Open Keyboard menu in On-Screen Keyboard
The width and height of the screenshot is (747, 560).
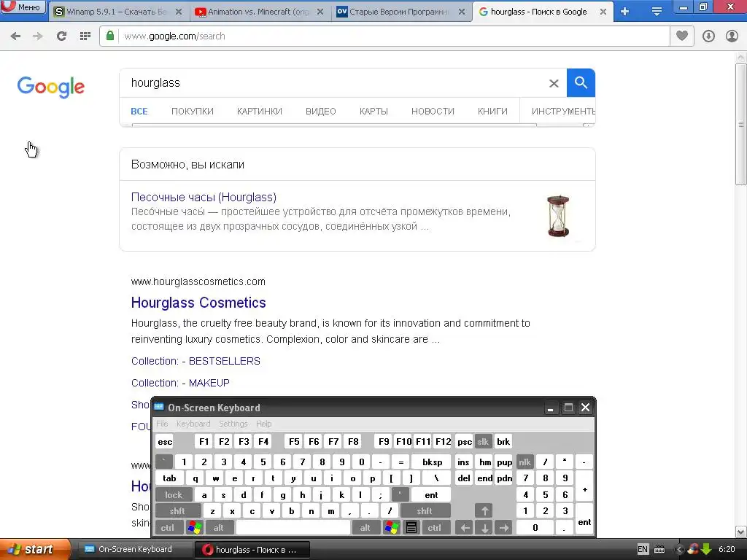click(x=193, y=424)
